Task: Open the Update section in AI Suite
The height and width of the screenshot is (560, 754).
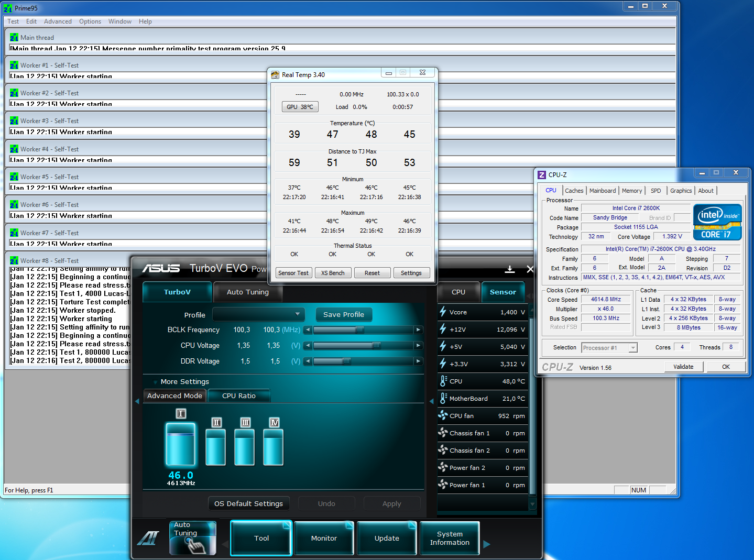Action: [387, 538]
